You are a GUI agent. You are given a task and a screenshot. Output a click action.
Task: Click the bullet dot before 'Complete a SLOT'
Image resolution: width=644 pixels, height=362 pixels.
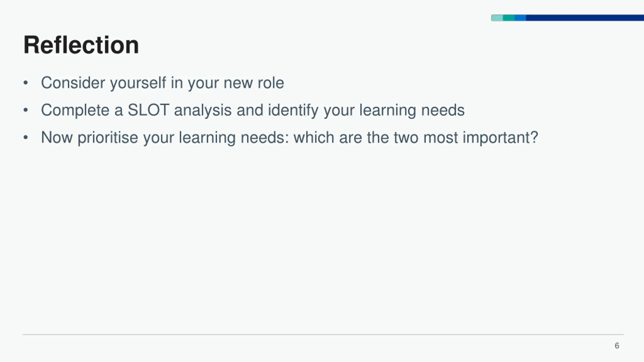25,110
